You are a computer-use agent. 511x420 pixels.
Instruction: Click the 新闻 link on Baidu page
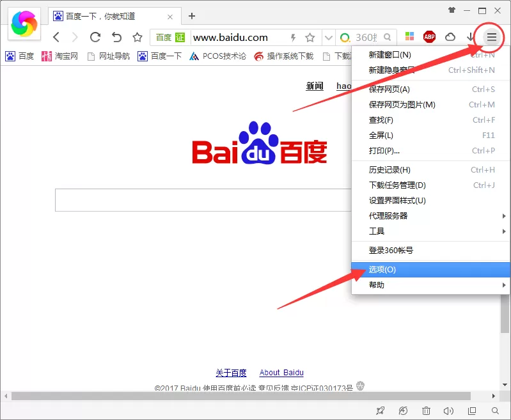(315, 86)
